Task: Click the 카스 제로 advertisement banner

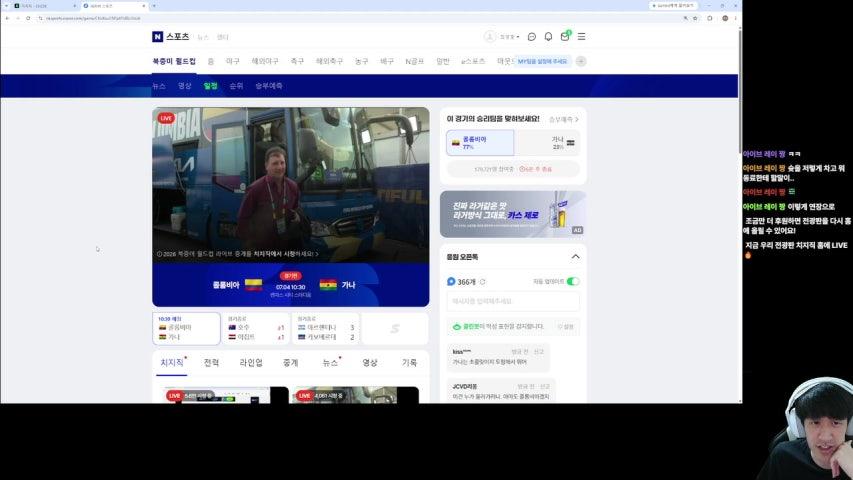Action: click(x=513, y=214)
